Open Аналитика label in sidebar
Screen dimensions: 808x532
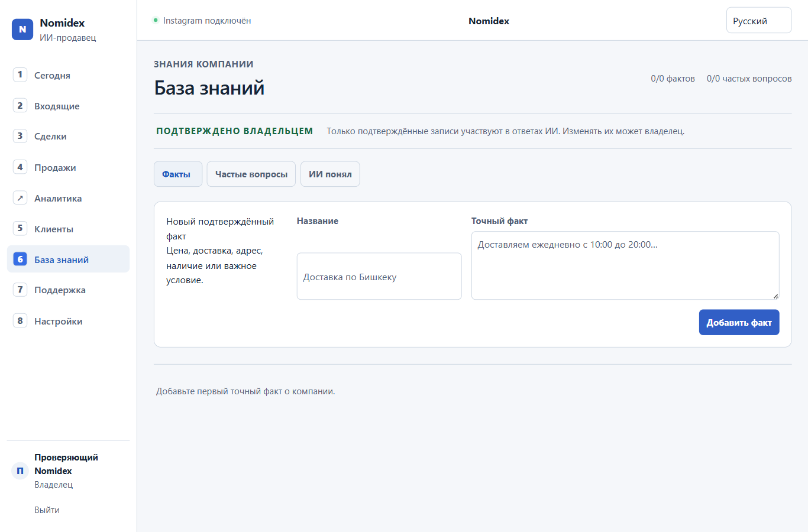coord(58,199)
